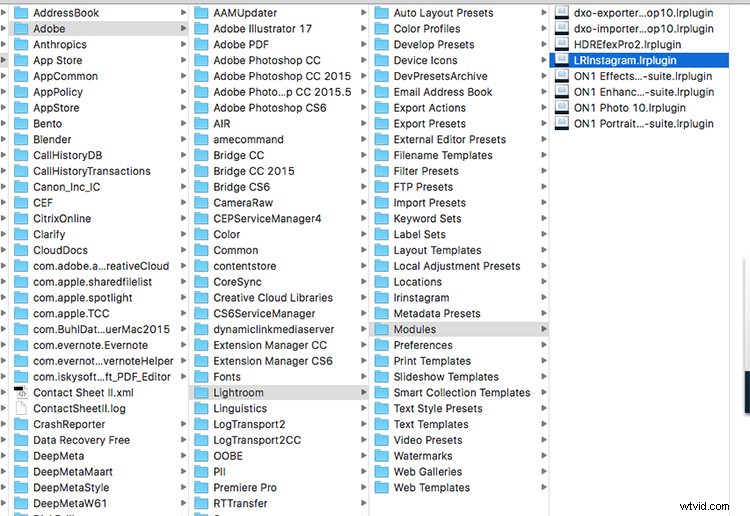Viewport: 750px width, 516px height.
Task: Click the ON1 Photo 10.lrplugin icon
Action: [561, 107]
